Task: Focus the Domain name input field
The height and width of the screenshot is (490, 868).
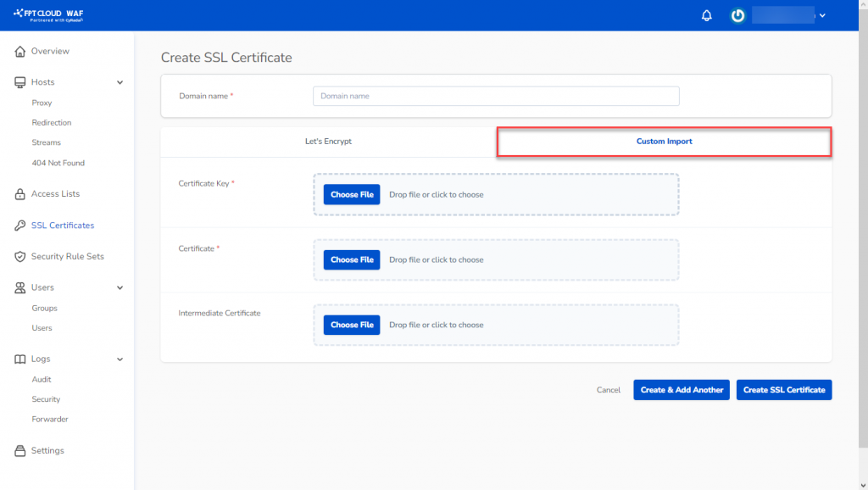Action: [x=496, y=96]
